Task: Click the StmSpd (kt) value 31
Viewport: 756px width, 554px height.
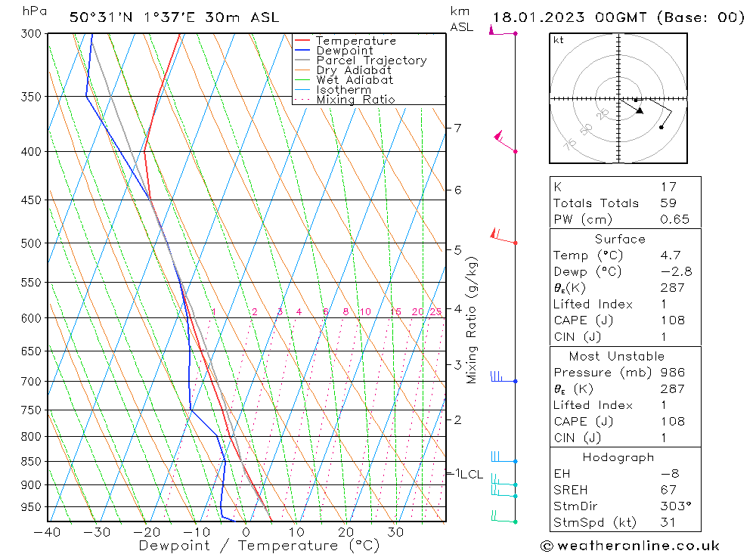Action: click(x=668, y=522)
